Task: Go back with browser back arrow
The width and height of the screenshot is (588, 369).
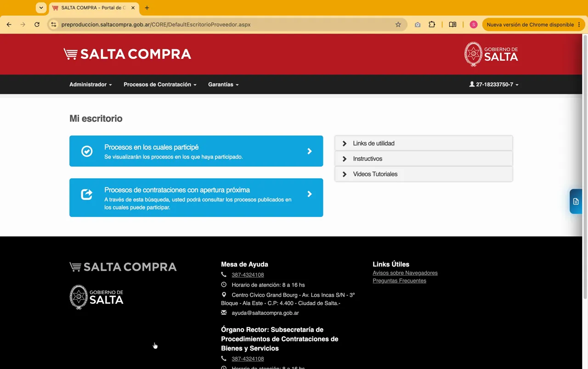Action: tap(9, 24)
